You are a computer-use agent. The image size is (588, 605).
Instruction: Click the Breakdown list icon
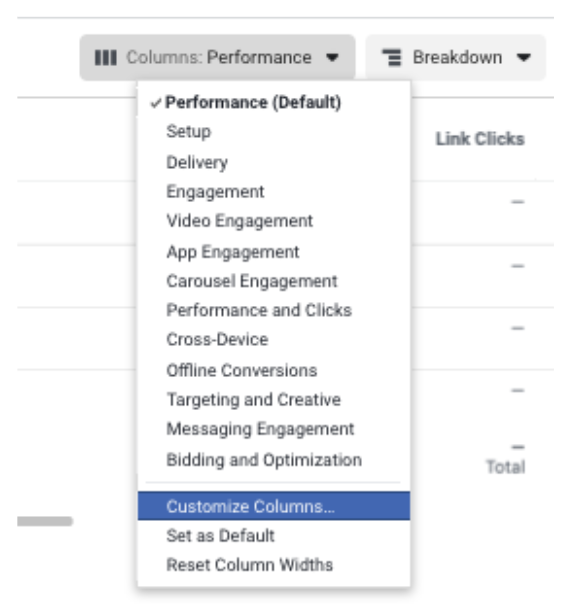pos(392,57)
